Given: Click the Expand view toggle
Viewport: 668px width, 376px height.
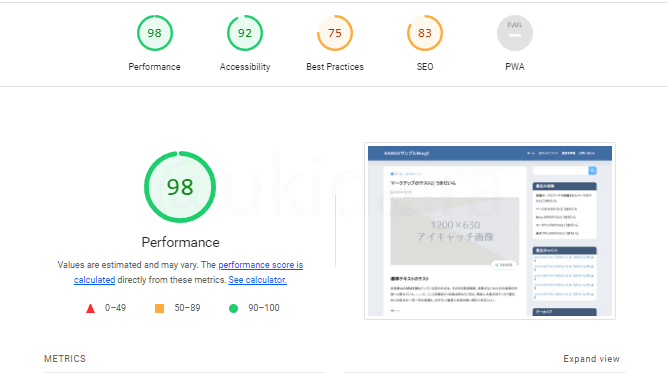Looking at the screenshot, I should [x=591, y=359].
